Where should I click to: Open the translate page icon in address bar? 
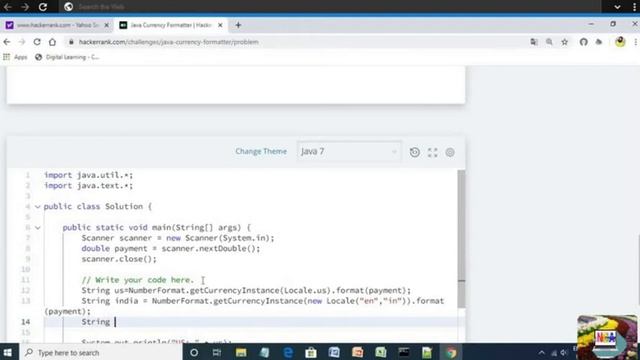pos(533,42)
